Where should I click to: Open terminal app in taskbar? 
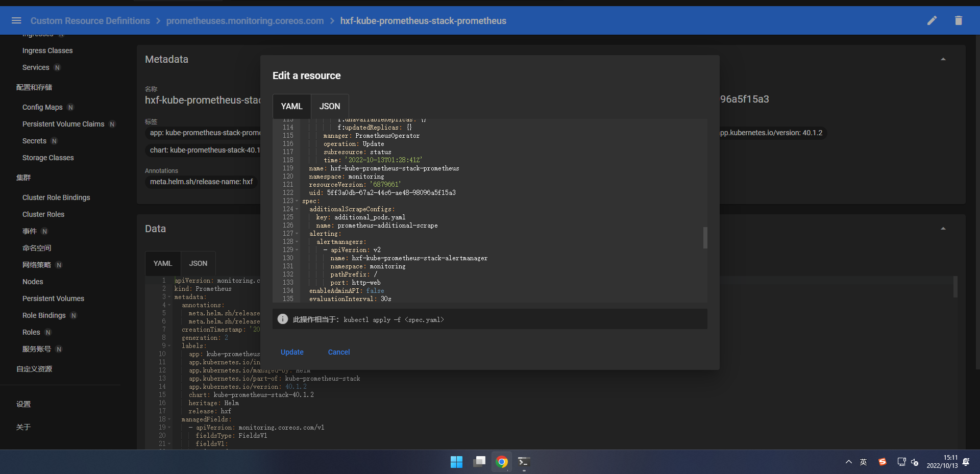coord(524,462)
